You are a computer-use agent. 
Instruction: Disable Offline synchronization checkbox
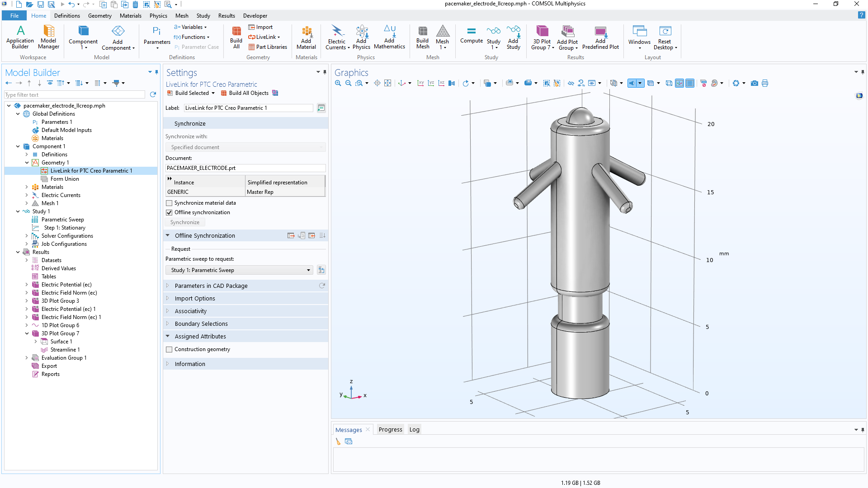click(x=170, y=213)
